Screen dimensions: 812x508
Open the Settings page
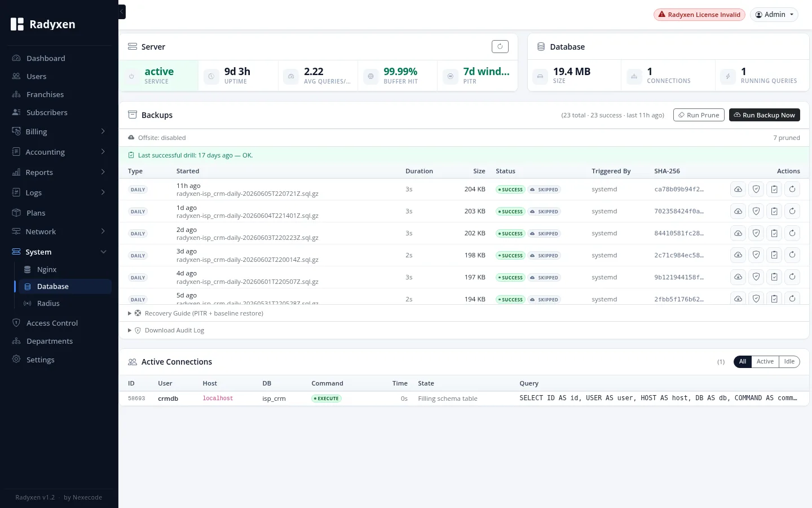59,360
